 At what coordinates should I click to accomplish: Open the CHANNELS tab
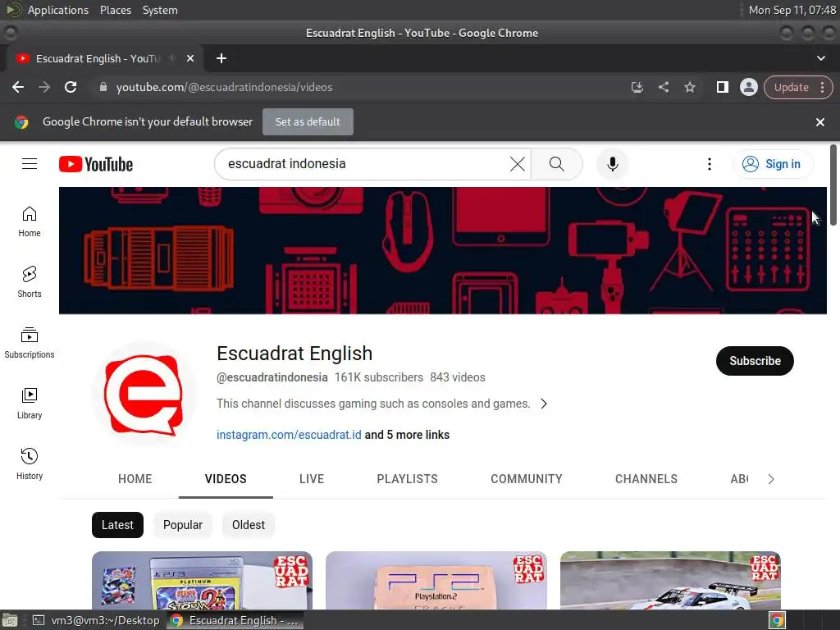[x=646, y=479]
